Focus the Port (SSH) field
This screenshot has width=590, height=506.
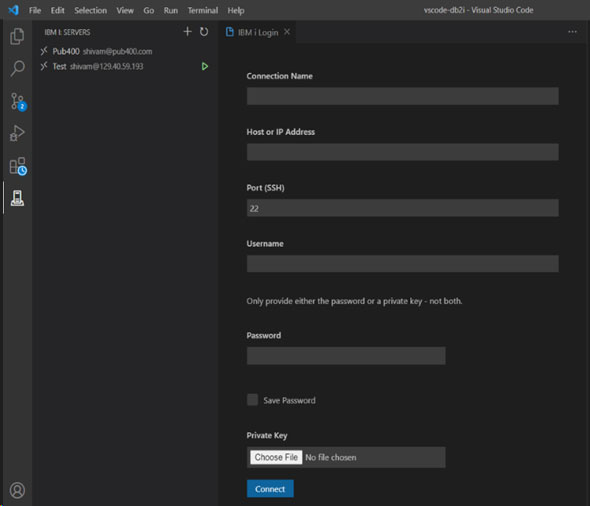click(403, 208)
